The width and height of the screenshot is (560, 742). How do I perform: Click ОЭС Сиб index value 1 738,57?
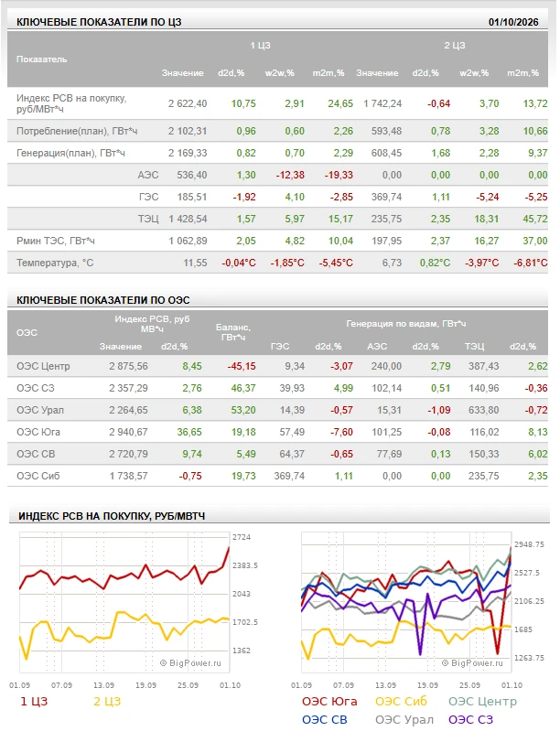[128, 476]
